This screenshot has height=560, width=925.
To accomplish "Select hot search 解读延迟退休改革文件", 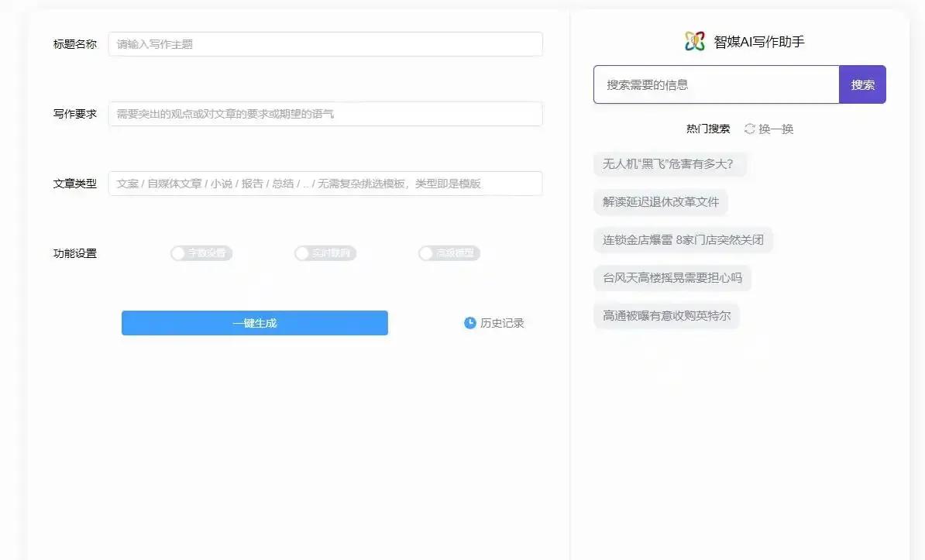I will (x=661, y=202).
